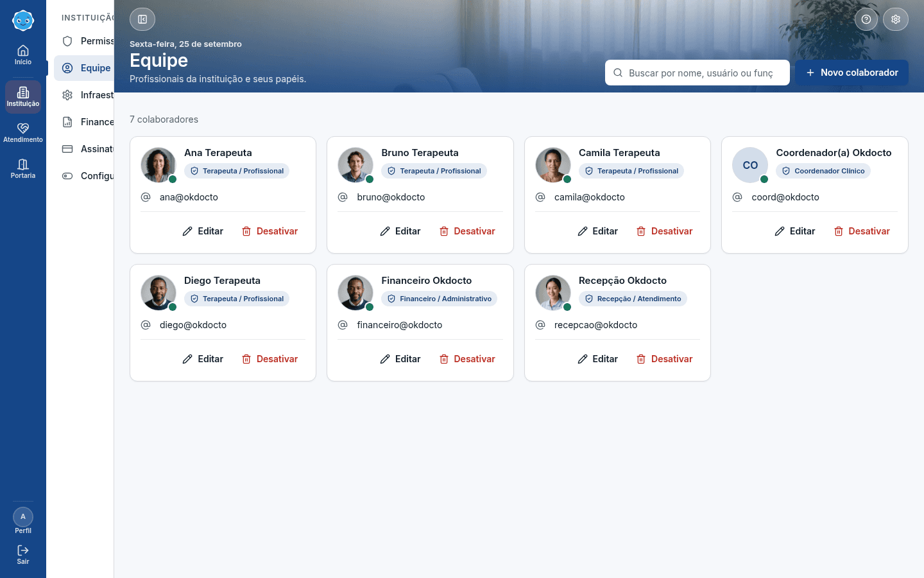Edit Camila Terapeuta's card
Image resolution: width=924 pixels, height=578 pixels.
(597, 231)
